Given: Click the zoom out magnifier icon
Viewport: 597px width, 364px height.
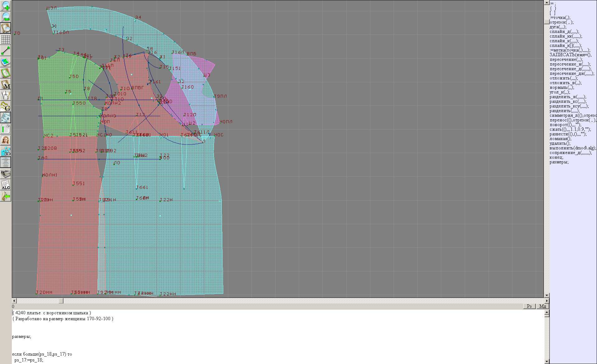Looking at the screenshot, I should [x=6, y=17].
